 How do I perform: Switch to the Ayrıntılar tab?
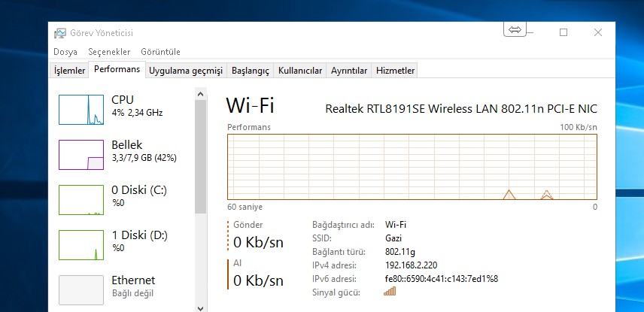349,71
